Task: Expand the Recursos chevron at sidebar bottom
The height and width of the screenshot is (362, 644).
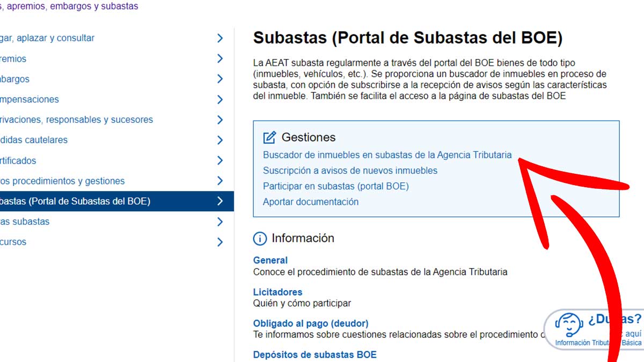Action: pos(219,242)
